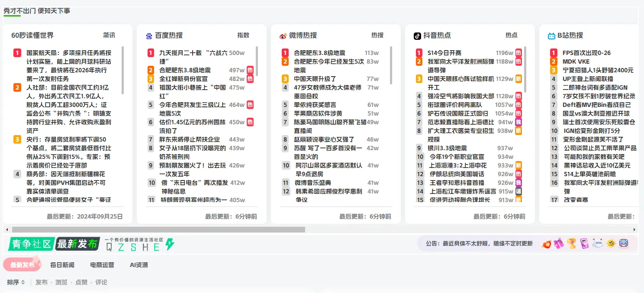Click the 热搜 label on 微博热搜 card
This screenshot has height=293, width=644.
click(377, 35)
